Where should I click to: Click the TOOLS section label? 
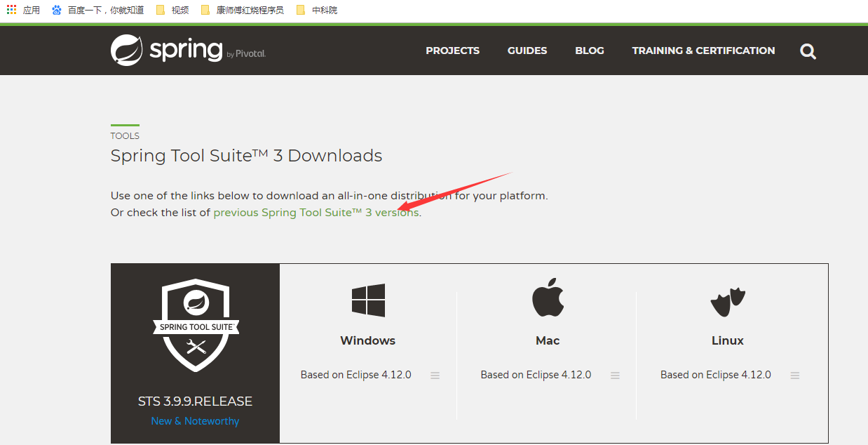click(125, 136)
